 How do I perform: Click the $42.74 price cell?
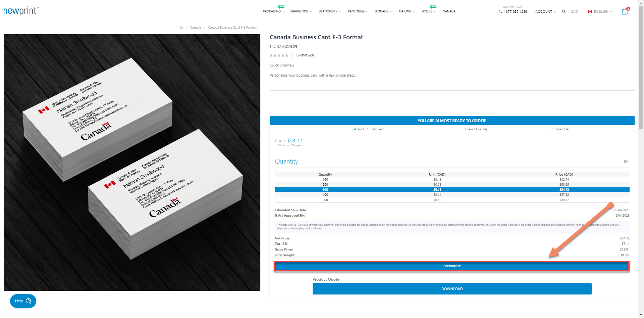[x=564, y=180]
